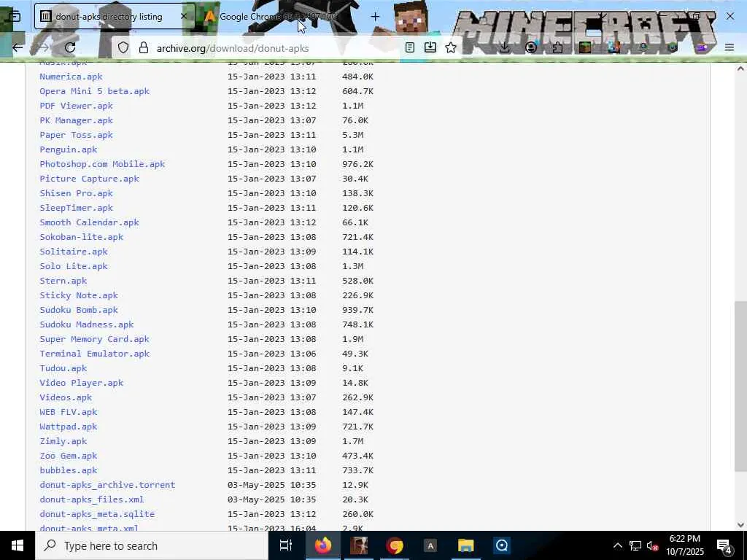
Task: Open the Extensions puzzle-piece icon
Action: [558, 47]
